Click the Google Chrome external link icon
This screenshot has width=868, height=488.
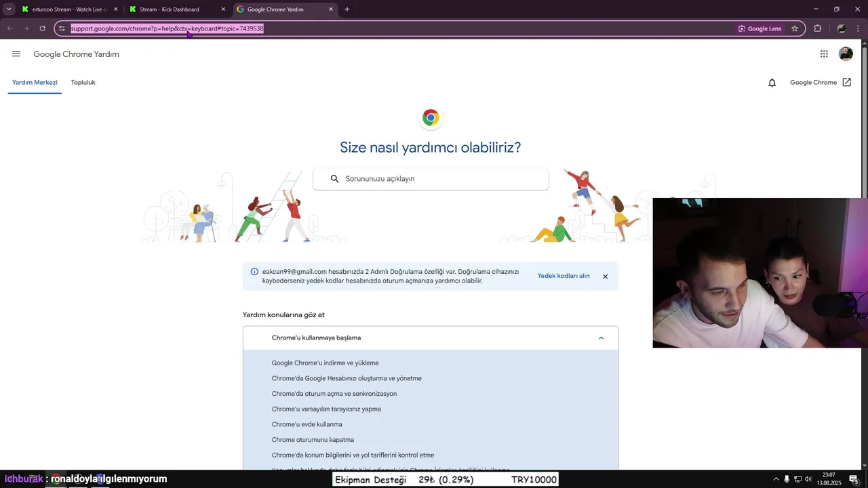point(846,83)
